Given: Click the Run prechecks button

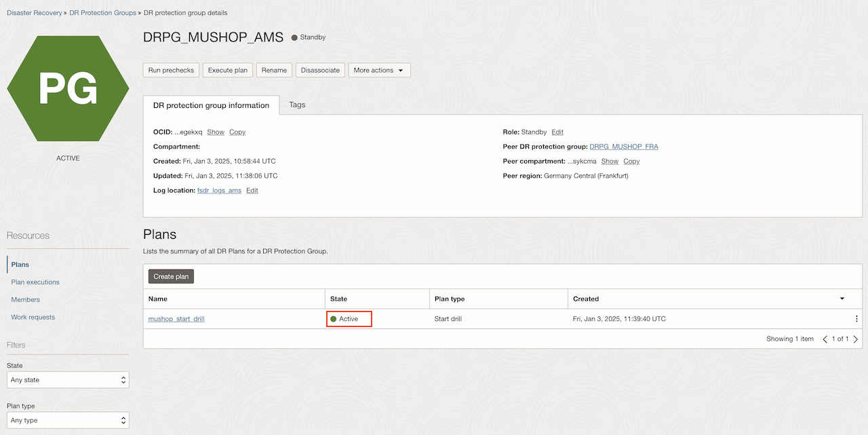Looking at the screenshot, I should [x=171, y=70].
